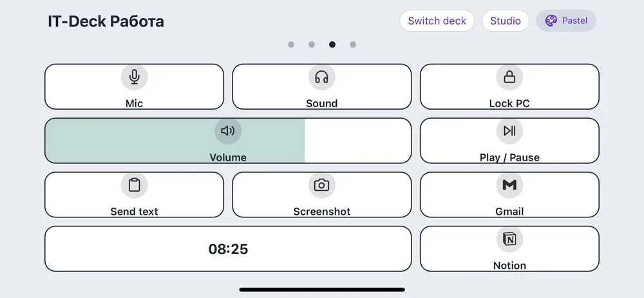
Task: Tap the camera icon for Screenshot
Action: click(x=321, y=185)
